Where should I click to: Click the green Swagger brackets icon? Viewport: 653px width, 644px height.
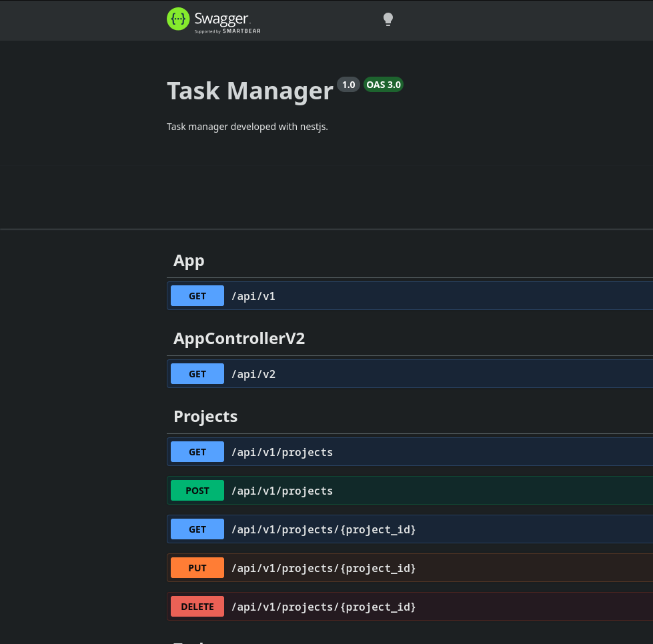click(178, 19)
